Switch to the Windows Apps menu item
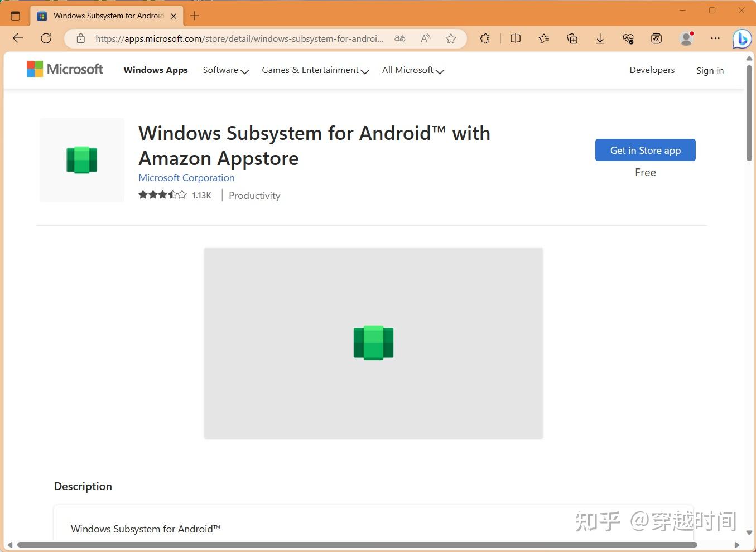 (156, 70)
